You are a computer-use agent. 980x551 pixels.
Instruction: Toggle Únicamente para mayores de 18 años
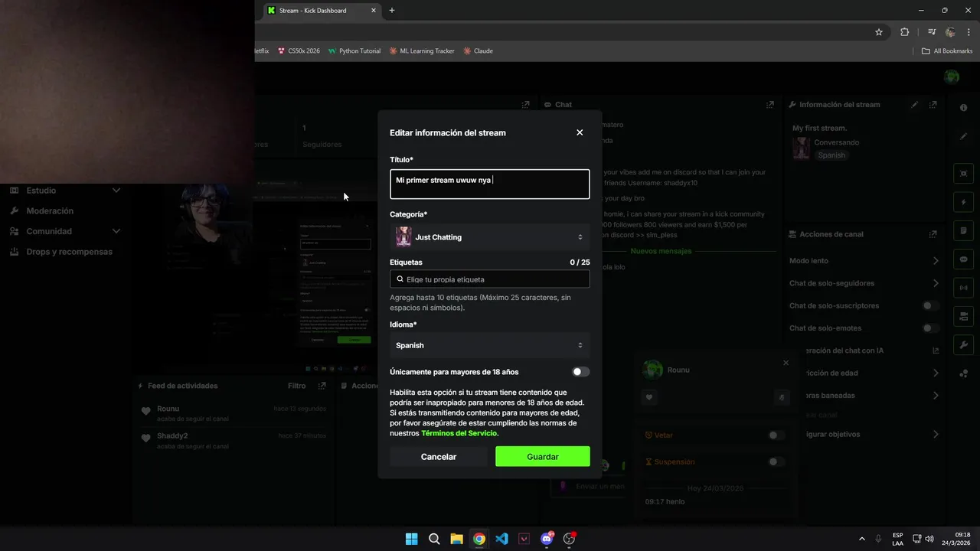581,372
